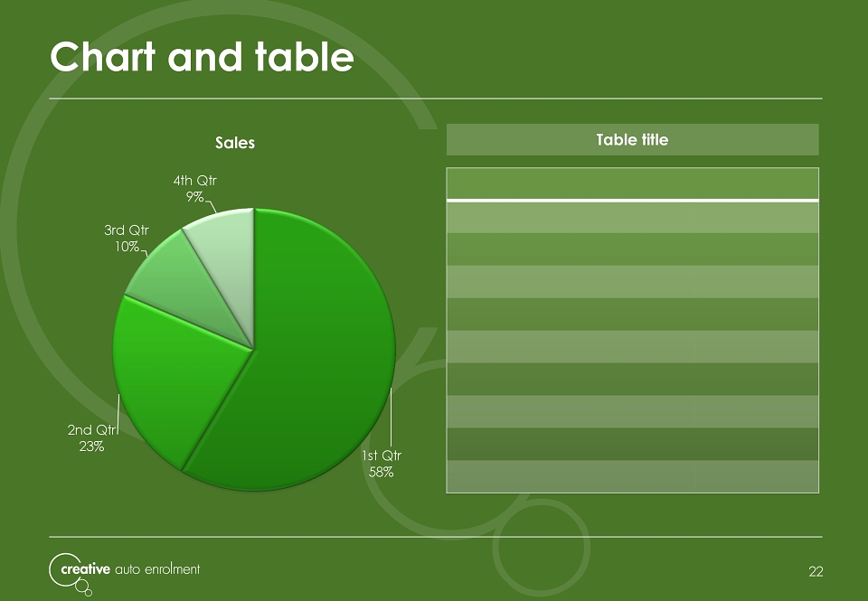
Task: Click slide number 22
Action: pyautogui.click(x=816, y=572)
